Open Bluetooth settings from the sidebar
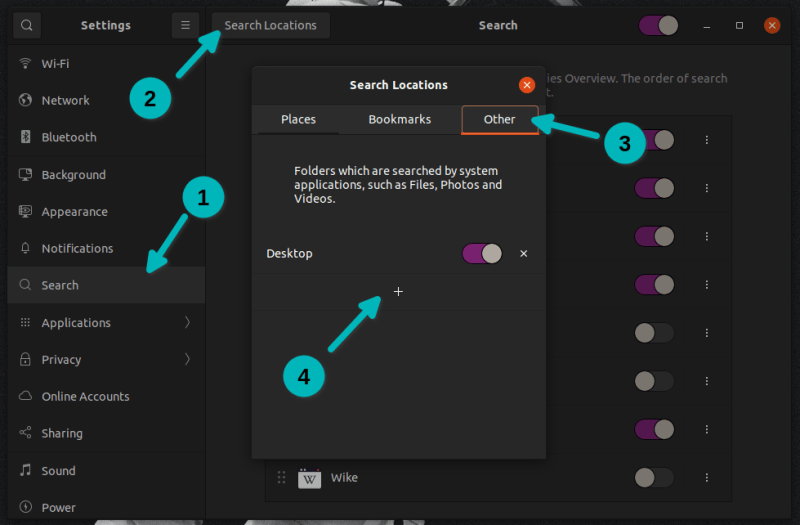Viewport: 800px width, 525px height. pyautogui.click(x=106, y=137)
